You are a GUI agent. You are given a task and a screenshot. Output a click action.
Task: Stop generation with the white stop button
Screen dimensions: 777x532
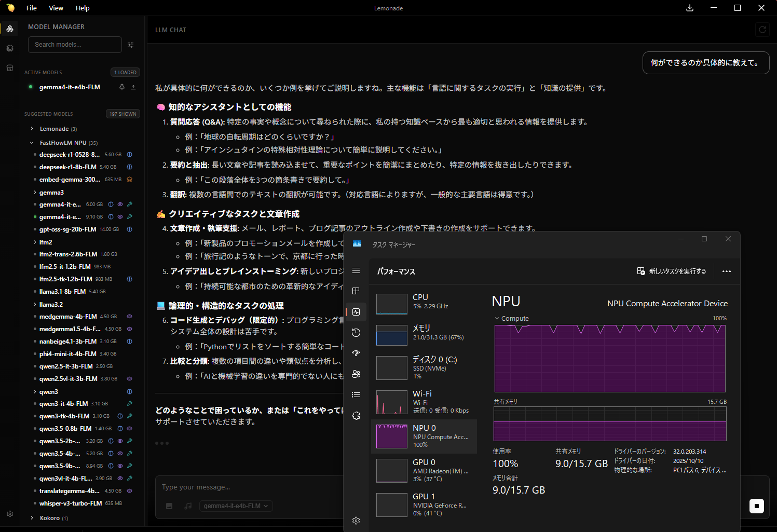(757, 506)
